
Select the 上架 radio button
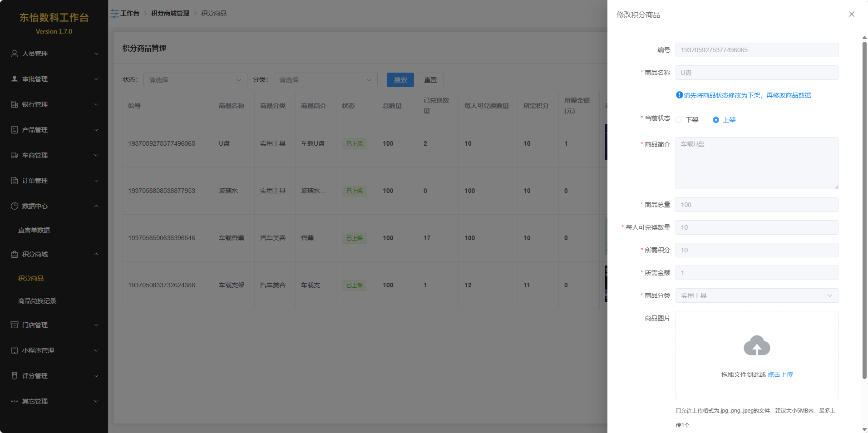[716, 120]
